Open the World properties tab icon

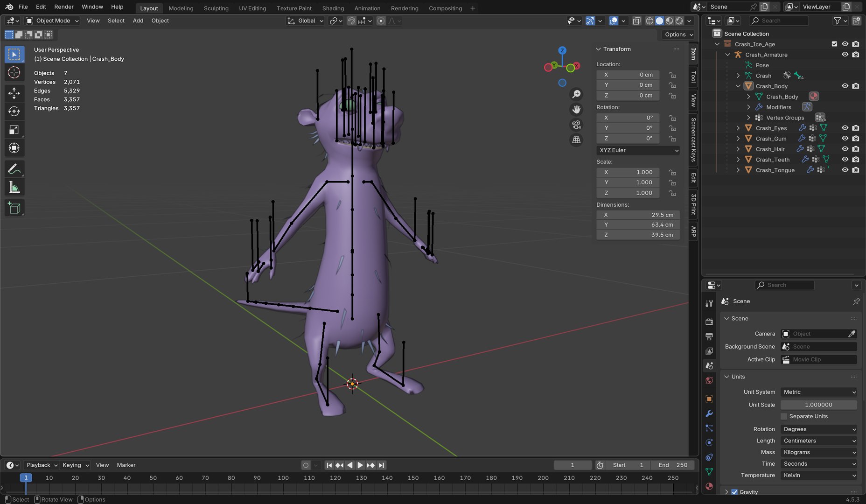tap(709, 380)
